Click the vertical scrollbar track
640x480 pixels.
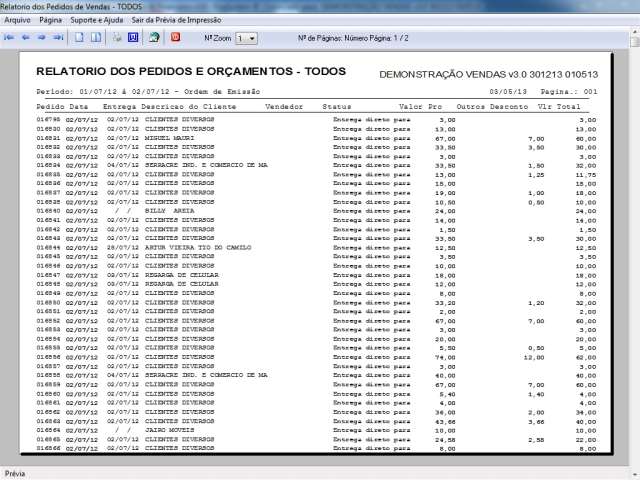point(634,250)
